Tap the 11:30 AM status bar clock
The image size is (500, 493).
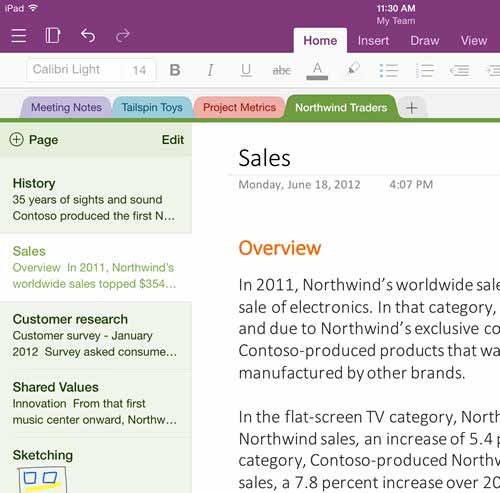coord(396,8)
